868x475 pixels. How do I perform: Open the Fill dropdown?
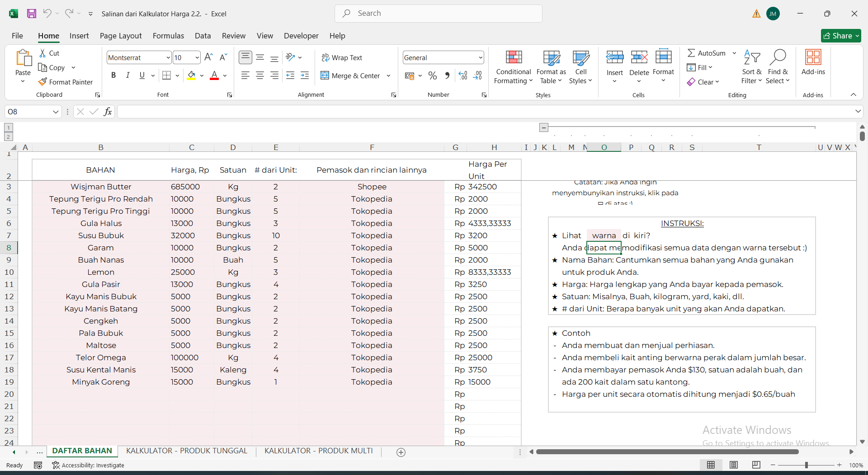700,67
